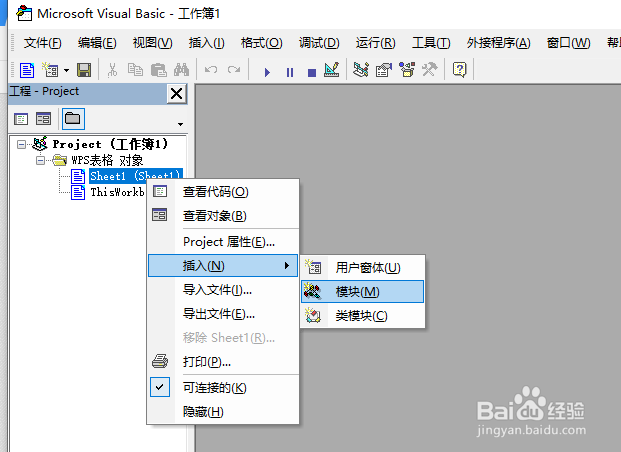Select WPS表格 对象 folder in tree
Viewport: 621px width, 452px height.
click(107, 160)
